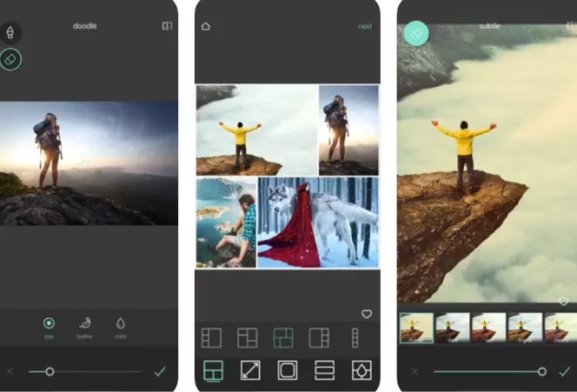Choose the highlighted teal collage layout preset
577x392 pixels.
point(283,338)
